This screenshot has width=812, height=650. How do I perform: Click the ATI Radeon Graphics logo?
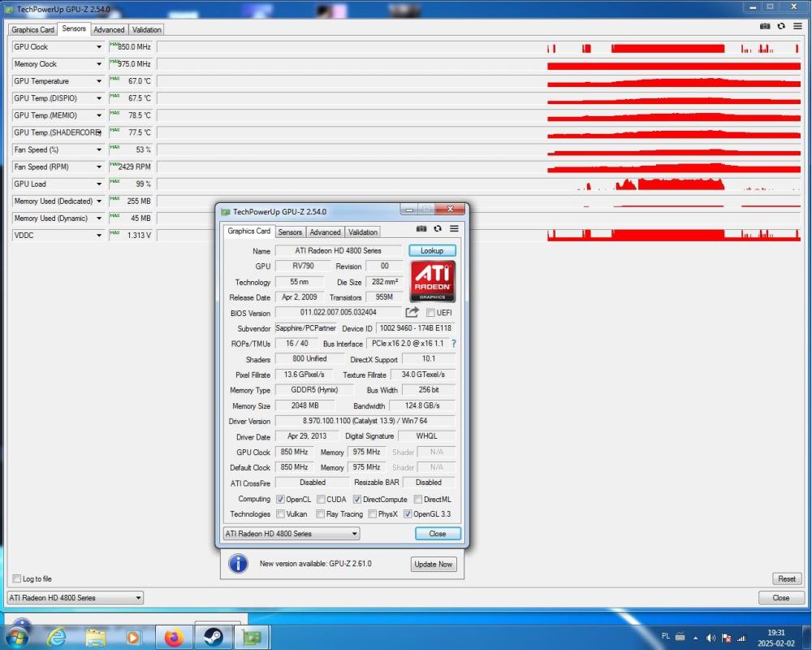433,281
